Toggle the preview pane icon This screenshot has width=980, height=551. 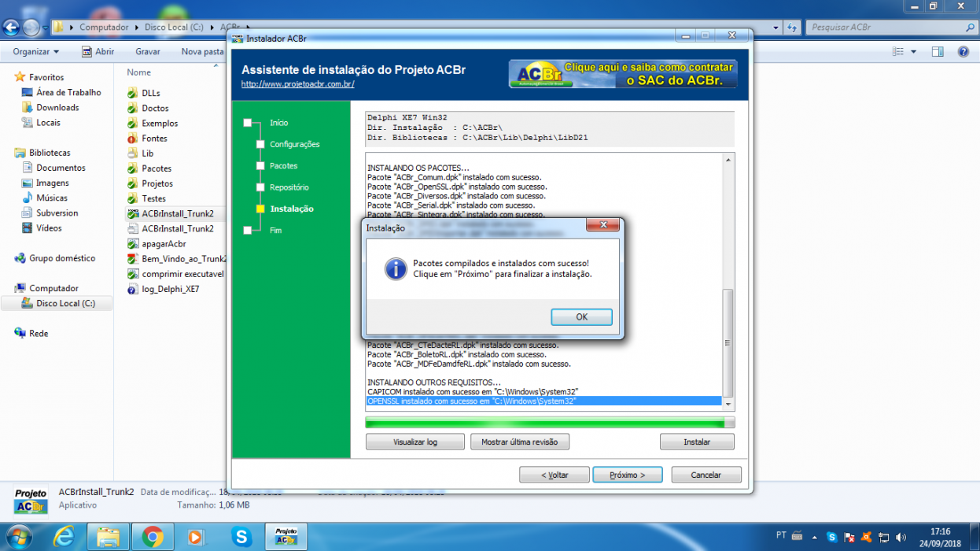coord(938,52)
